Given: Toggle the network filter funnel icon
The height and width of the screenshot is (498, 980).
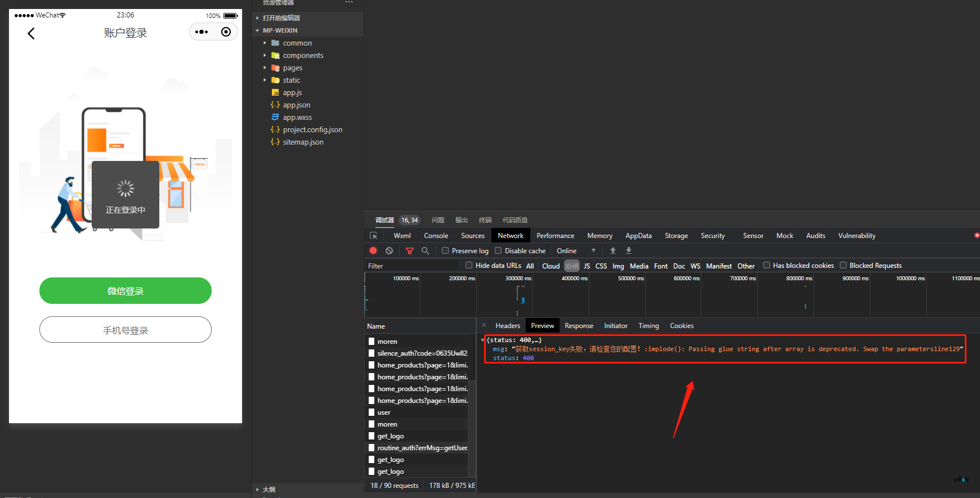Looking at the screenshot, I should pyautogui.click(x=410, y=251).
